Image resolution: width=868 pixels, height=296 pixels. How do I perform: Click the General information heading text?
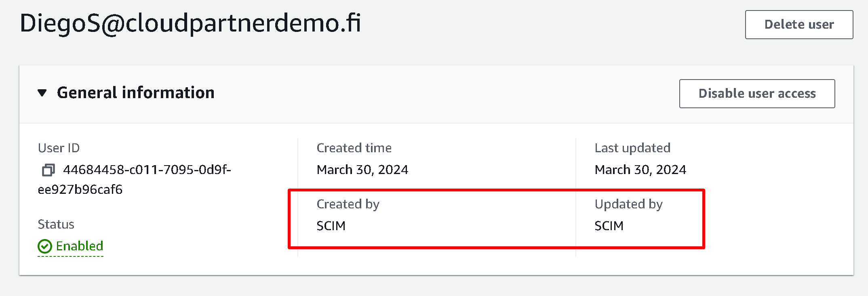(135, 93)
